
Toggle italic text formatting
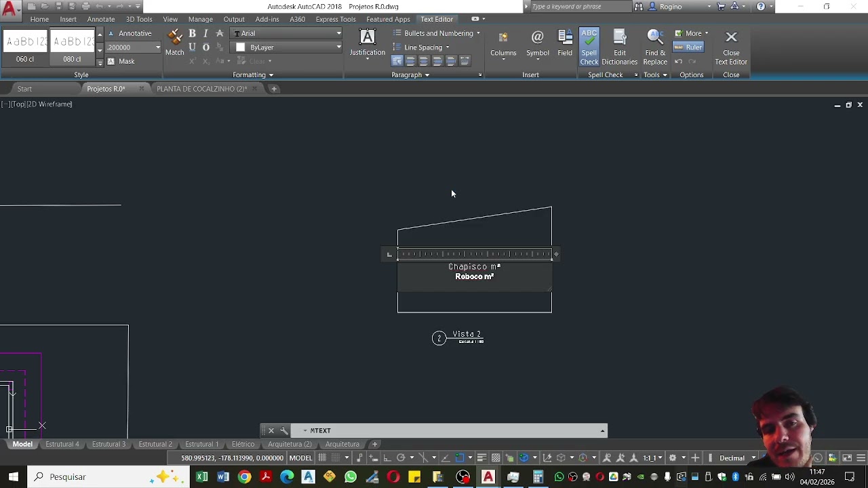tap(205, 33)
